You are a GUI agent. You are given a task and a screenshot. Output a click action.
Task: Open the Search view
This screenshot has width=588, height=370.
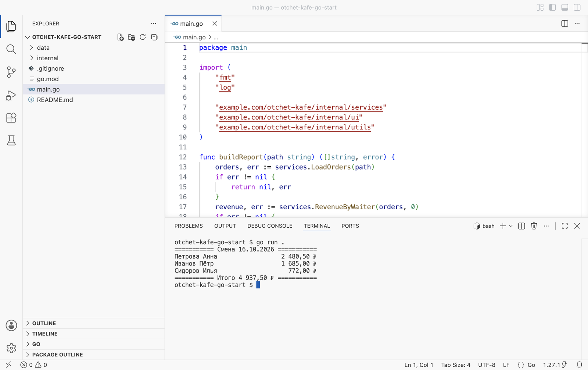[11, 49]
